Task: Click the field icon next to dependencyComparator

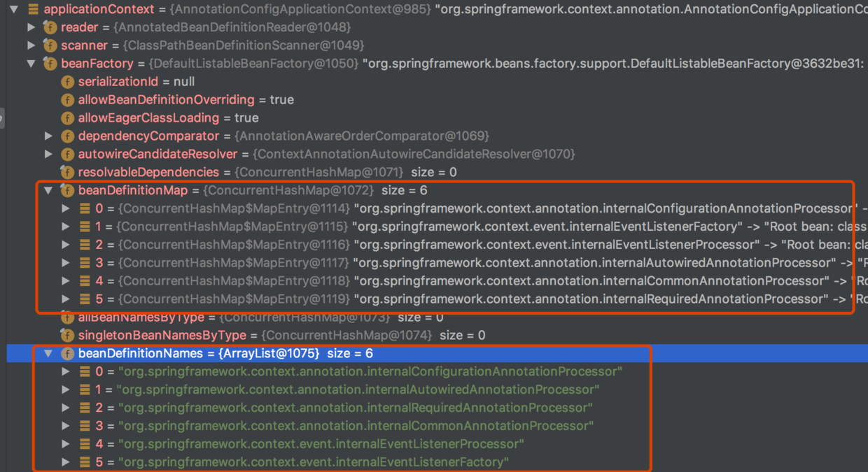Action: point(67,136)
